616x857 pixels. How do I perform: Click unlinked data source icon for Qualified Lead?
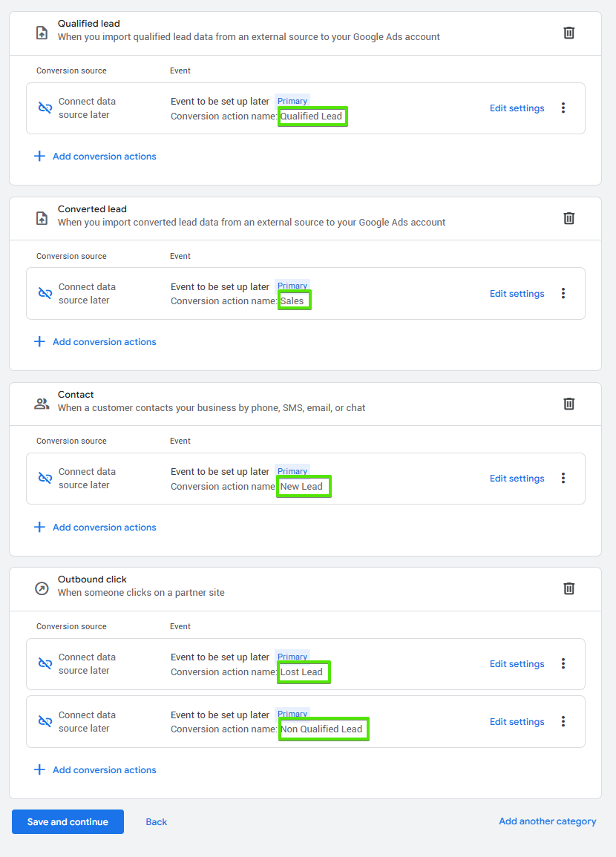45,108
